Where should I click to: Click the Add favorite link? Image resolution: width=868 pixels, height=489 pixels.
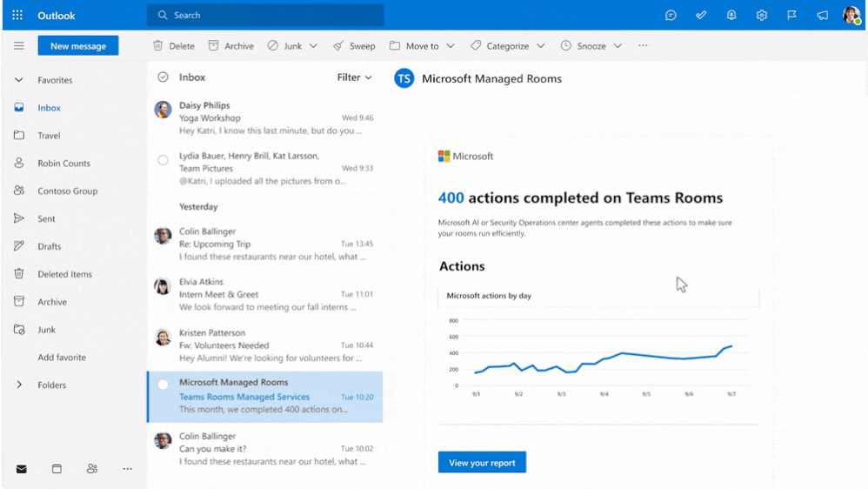click(62, 358)
